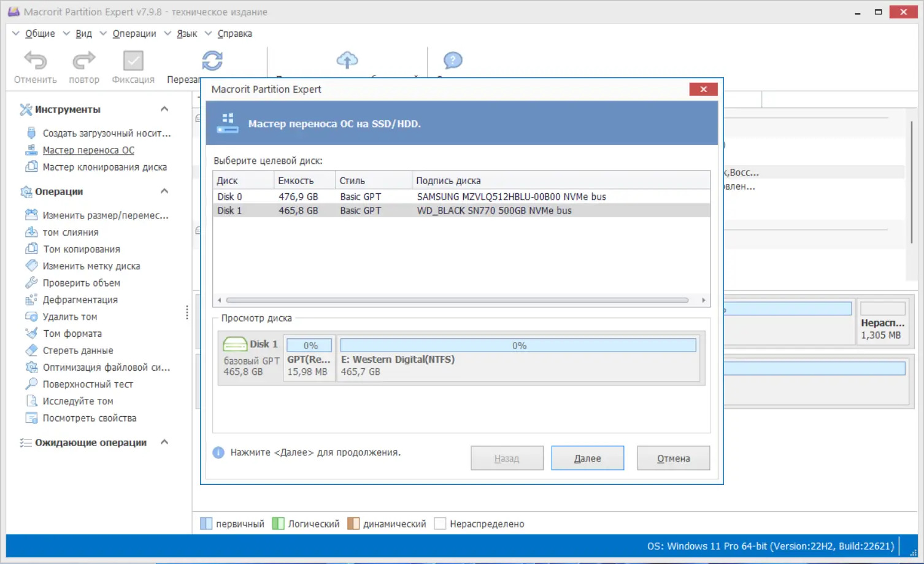Select the Дефрагментация operation
Viewport: 924px width, 564px height.
pyautogui.click(x=80, y=300)
